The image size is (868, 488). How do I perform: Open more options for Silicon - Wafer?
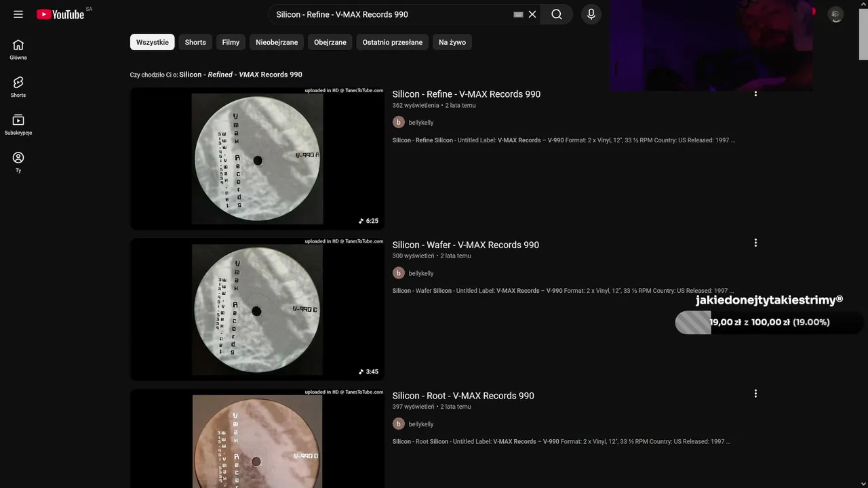pos(755,243)
